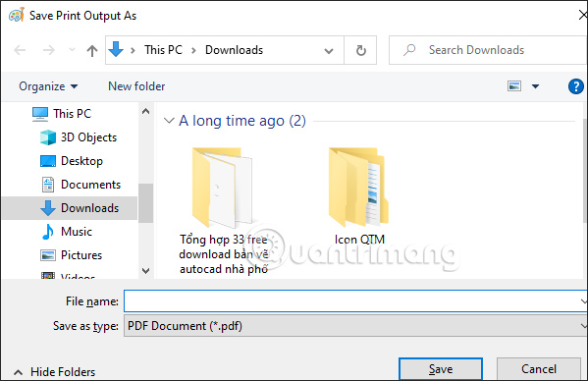The width and height of the screenshot is (588, 381).
Task: Click Hide Folders toggle
Action: 55,371
